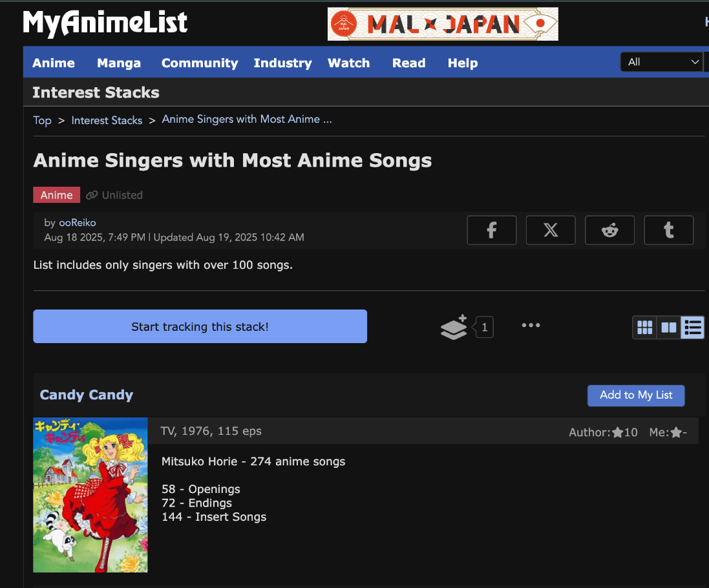Open the Community menu
Screen dimensions: 709x588
coord(200,63)
